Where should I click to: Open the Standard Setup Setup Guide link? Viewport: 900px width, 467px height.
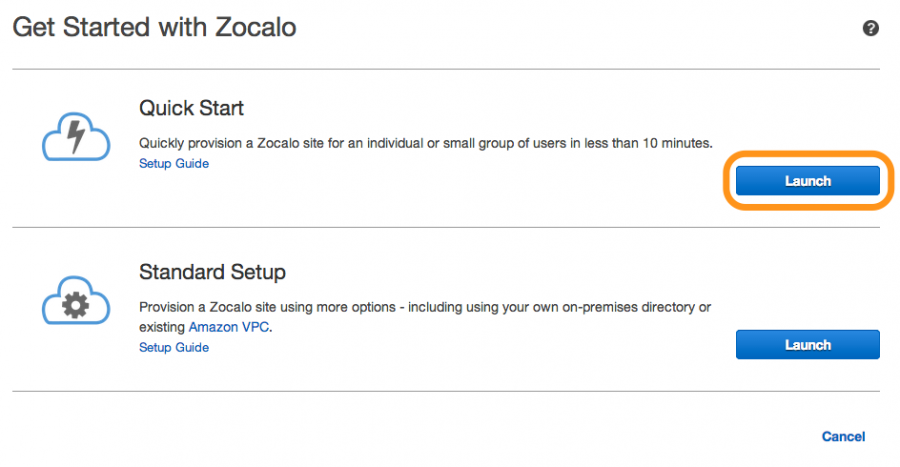pos(174,348)
